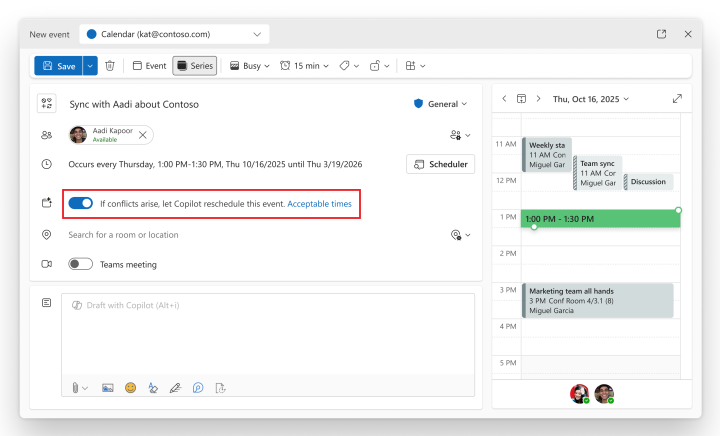720x436 pixels.
Task: Delete the event with the trash icon
Action: [110, 66]
